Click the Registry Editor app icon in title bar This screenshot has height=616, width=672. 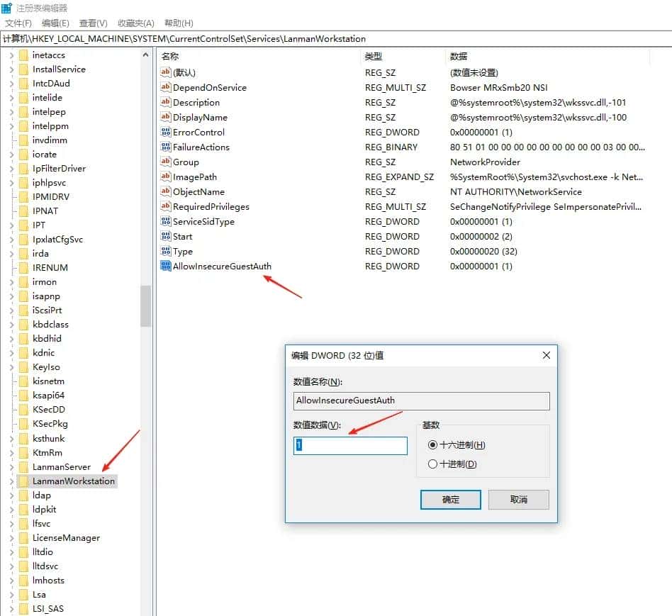click(x=7, y=8)
